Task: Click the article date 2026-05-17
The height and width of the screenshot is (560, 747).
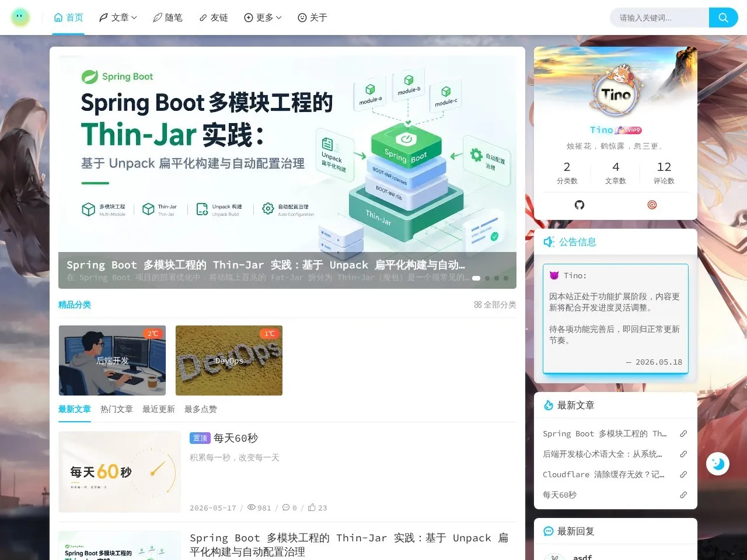Action: tap(213, 508)
